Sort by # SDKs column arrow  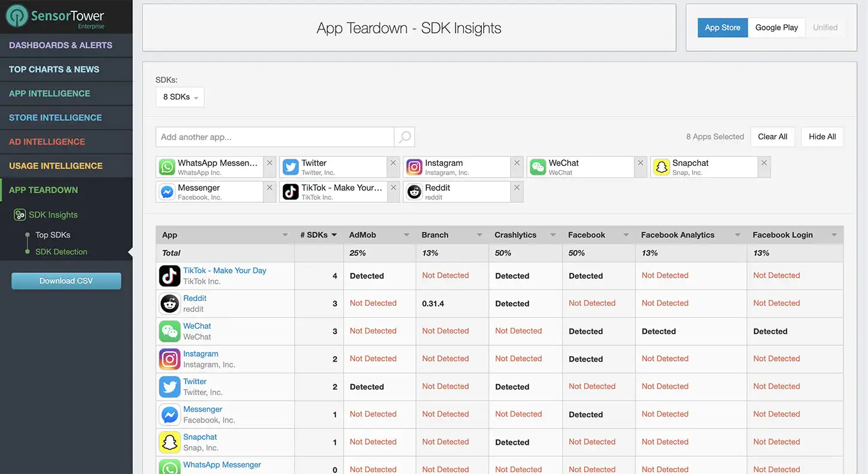coord(334,235)
